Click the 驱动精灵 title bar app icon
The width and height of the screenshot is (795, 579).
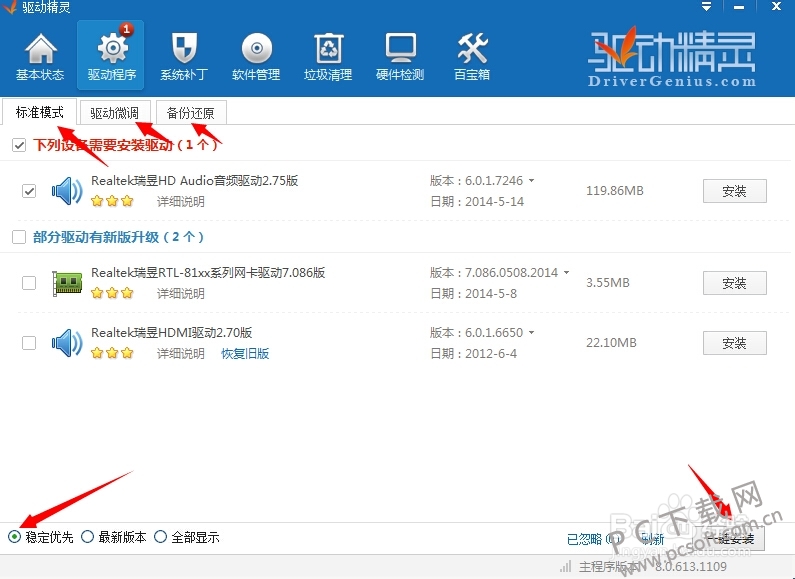(x=10, y=7)
